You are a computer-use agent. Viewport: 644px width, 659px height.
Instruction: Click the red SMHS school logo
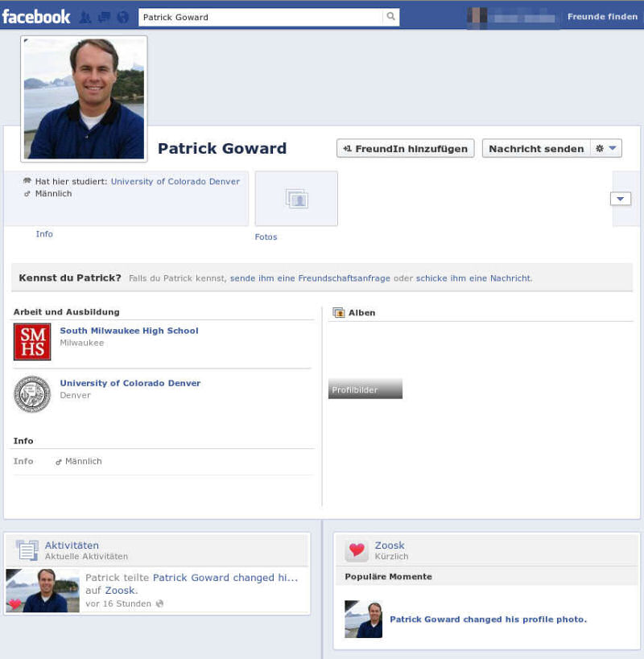click(32, 342)
